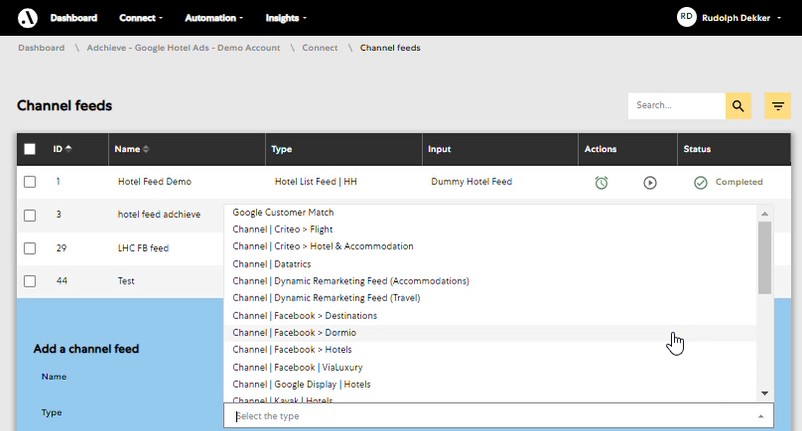Click Adchieve Google Hotel Ads Demo Account breadcrumb
The height and width of the screenshot is (431, 802).
[x=183, y=48]
